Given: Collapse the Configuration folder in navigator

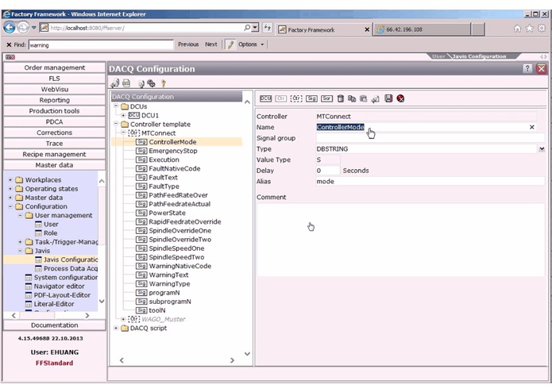Looking at the screenshot, I should point(10,206).
